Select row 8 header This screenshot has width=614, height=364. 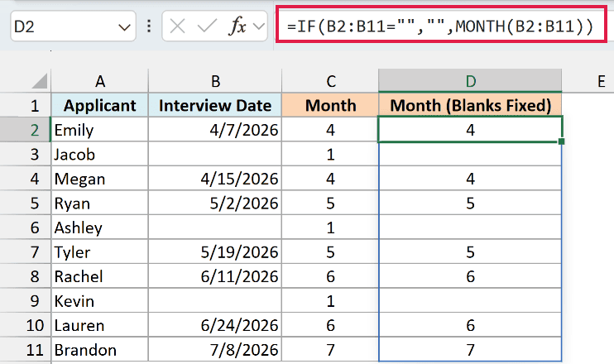pyautogui.click(x=26, y=276)
